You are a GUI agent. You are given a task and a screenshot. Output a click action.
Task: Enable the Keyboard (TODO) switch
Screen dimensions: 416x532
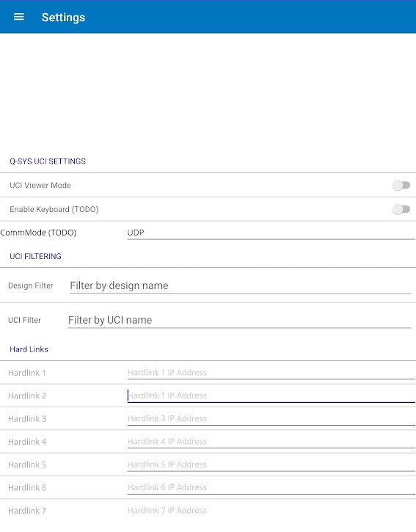coord(401,209)
